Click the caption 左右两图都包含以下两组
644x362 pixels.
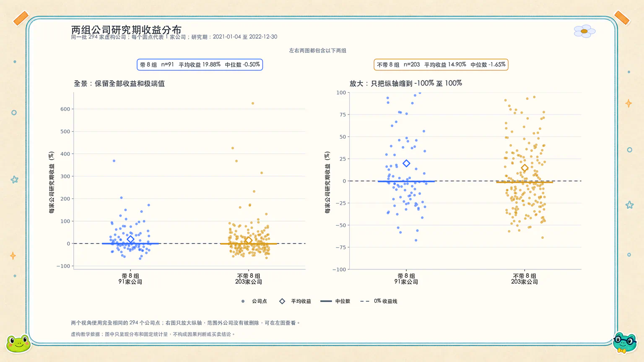tap(318, 51)
